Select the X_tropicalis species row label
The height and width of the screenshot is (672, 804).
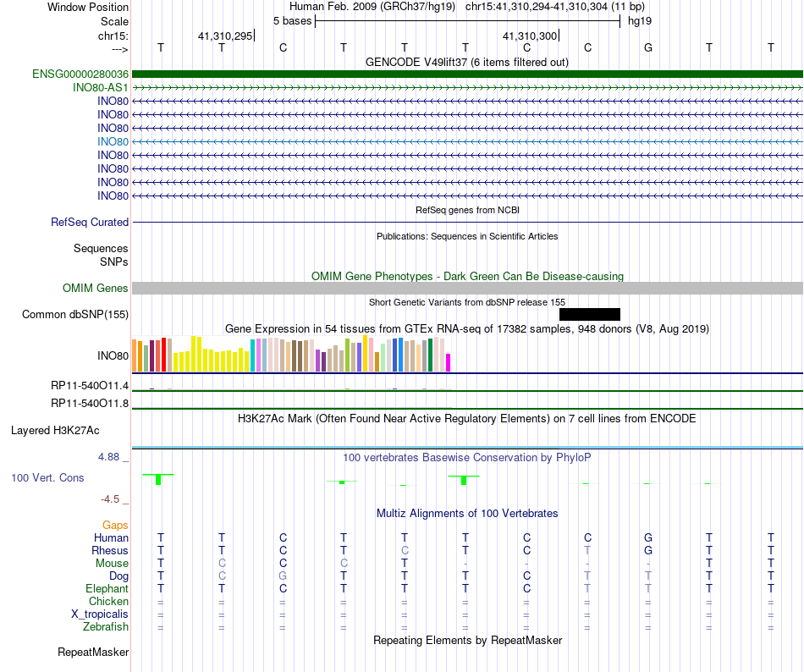tap(100, 614)
